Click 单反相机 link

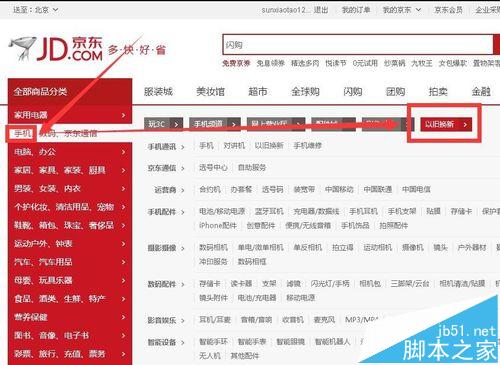click(307, 247)
